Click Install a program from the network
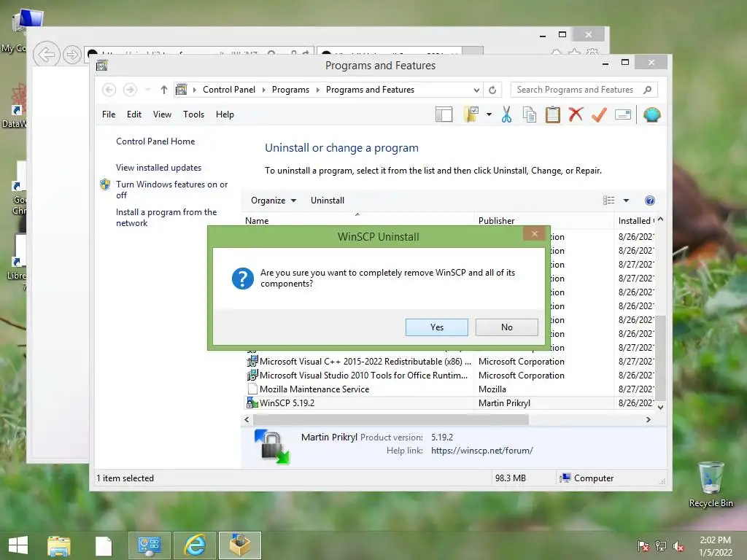The width and height of the screenshot is (747, 560). (166, 217)
